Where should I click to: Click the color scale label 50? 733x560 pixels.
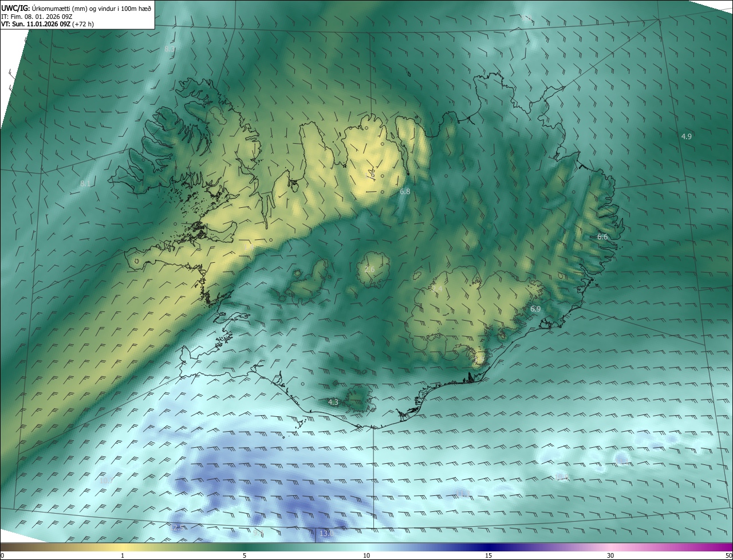728,555
